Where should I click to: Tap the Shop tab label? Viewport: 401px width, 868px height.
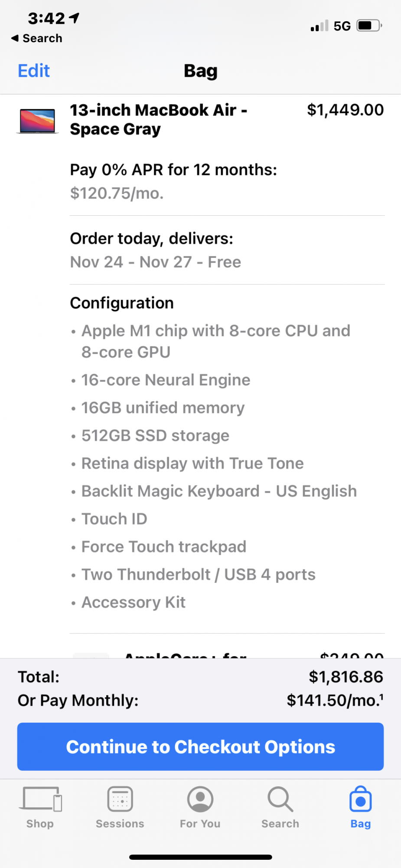tap(40, 824)
